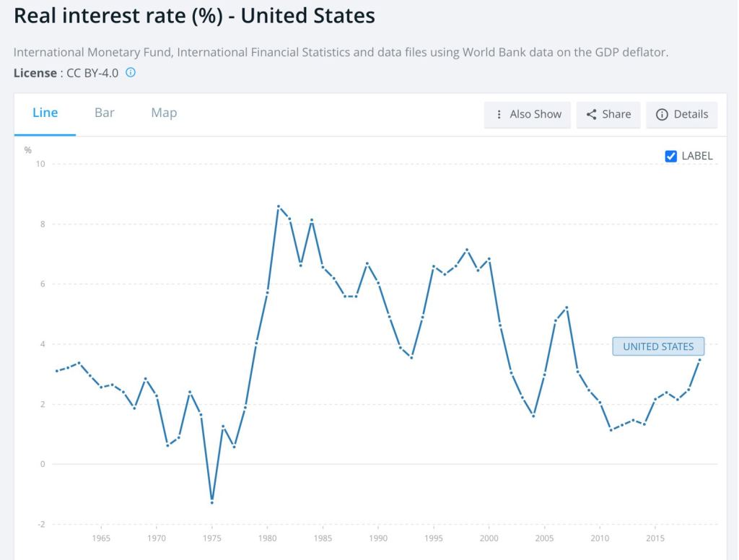The height and width of the screenshot is (560, 739).
Task: Switch to the Bar chart tab
Action: [x=105, y=113]
